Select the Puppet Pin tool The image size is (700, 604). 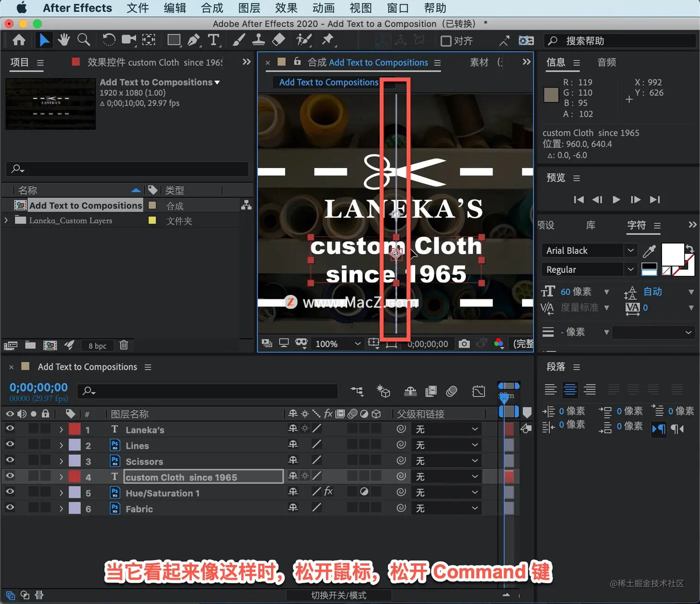(x=328, y=40)
